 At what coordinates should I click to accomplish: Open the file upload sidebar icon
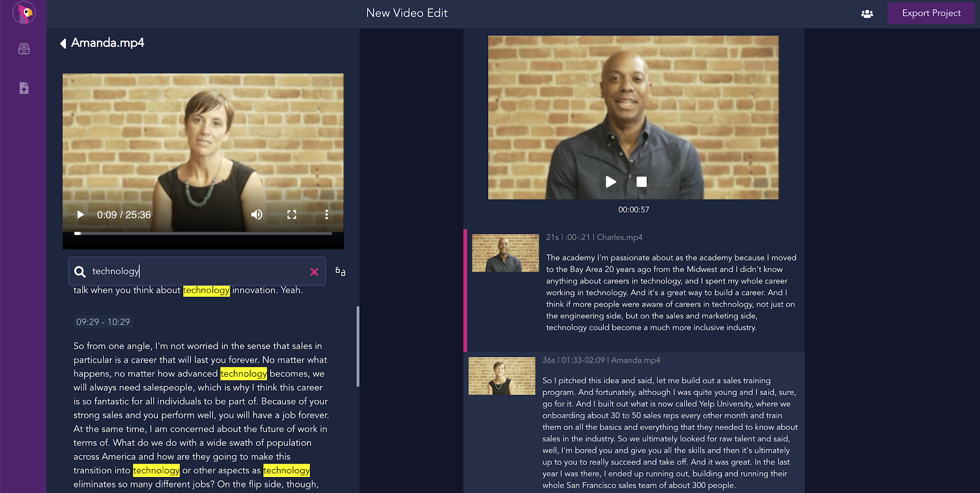[x=24, y=88]
